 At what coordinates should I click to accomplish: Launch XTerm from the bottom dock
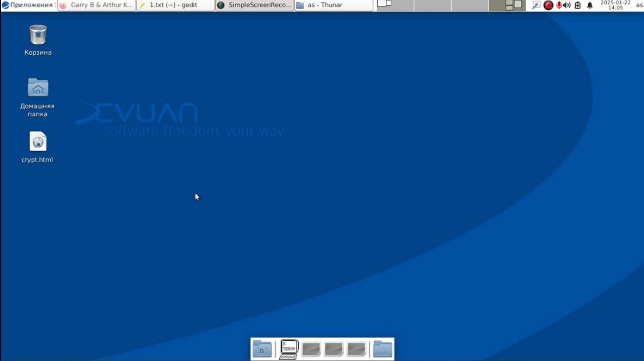click(x=289, y=349)
